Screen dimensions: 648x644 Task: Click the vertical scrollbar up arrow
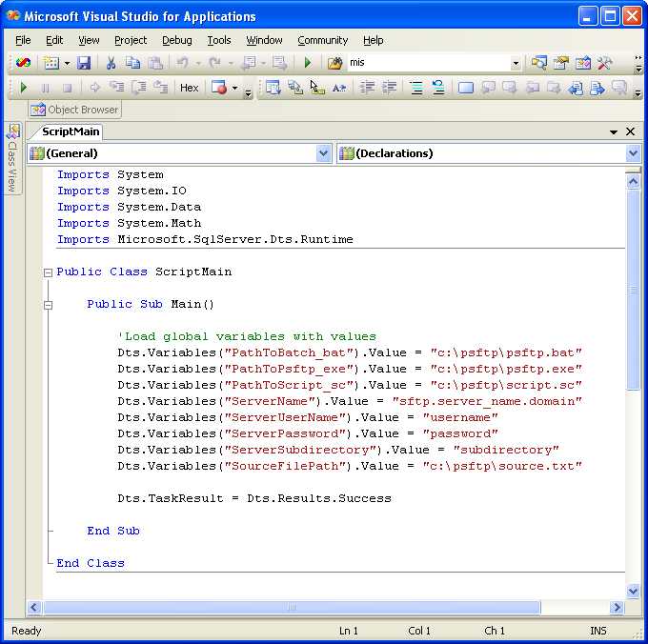[x=633, y=181]
